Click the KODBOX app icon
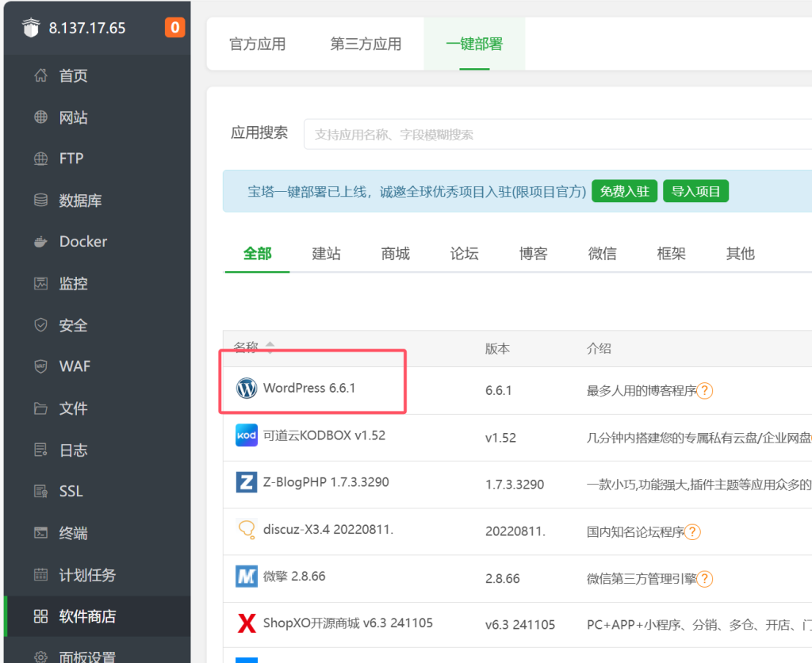The height and width of the screenshot is (663, 812). (247, 435)
